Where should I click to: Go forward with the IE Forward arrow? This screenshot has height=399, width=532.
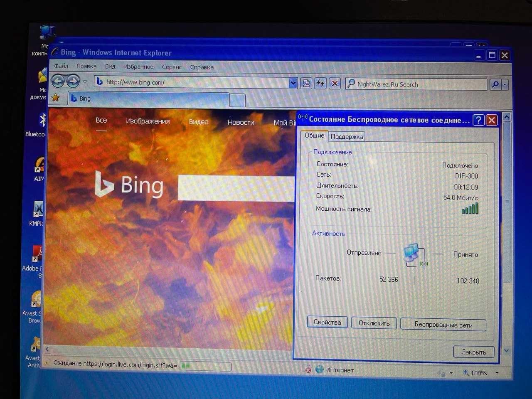[73, 81]
